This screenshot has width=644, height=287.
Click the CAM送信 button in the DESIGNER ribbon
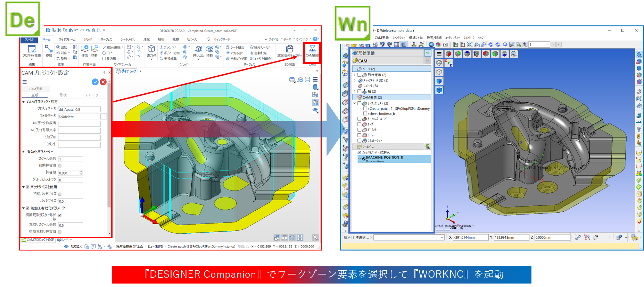pos(312,51)
